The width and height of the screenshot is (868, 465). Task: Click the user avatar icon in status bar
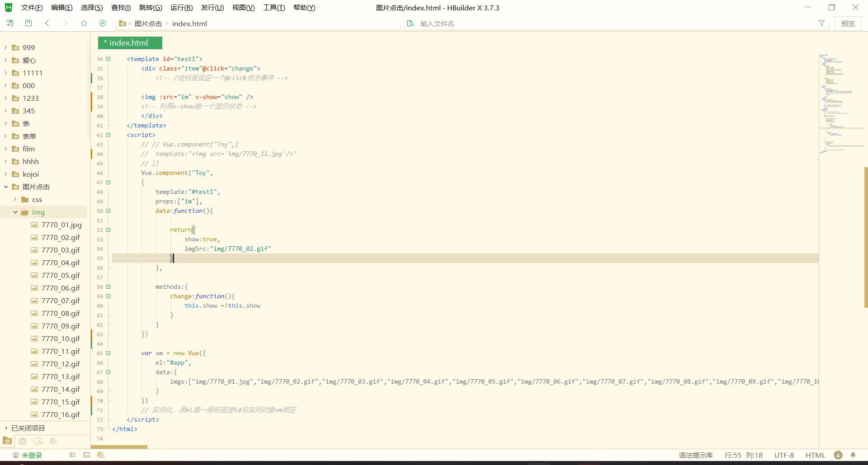tap(16, 455)
